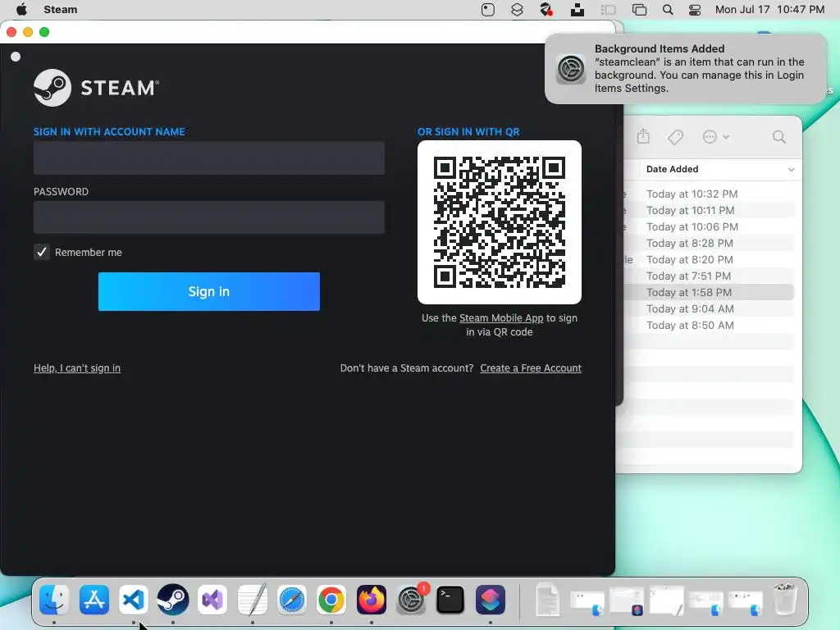Open Visual Studio Code in Dock
The image size is (840, 630).
[x=134, y=600]
